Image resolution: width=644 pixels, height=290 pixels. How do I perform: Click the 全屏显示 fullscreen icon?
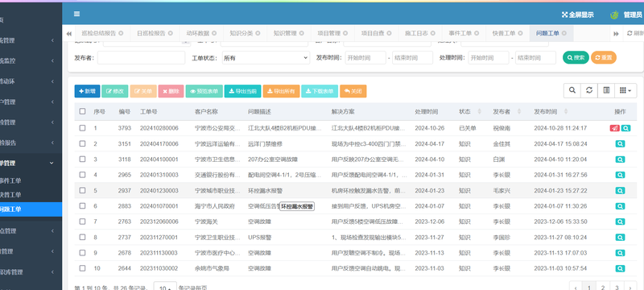pos(565,14)
